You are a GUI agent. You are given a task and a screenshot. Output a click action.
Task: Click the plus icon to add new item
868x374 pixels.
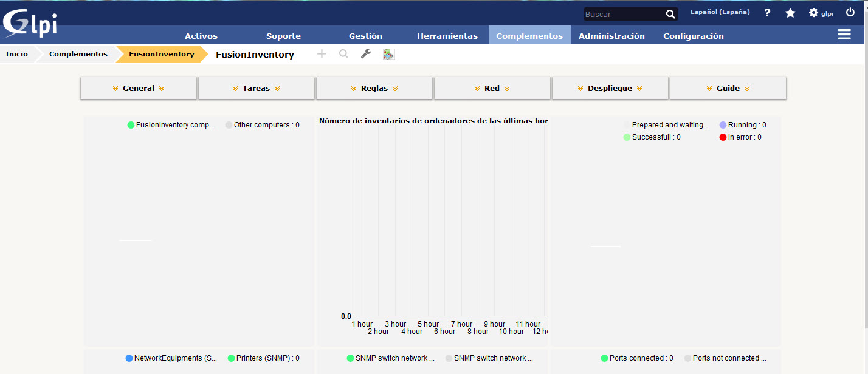click(x=322, y=53)
